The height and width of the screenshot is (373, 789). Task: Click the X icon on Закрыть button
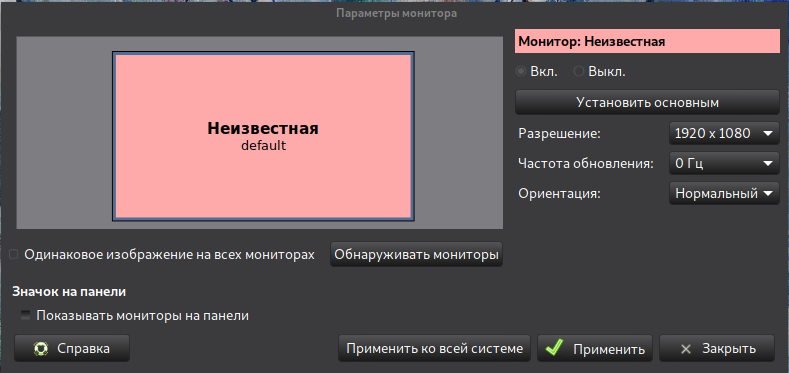[x=685, y=349]
